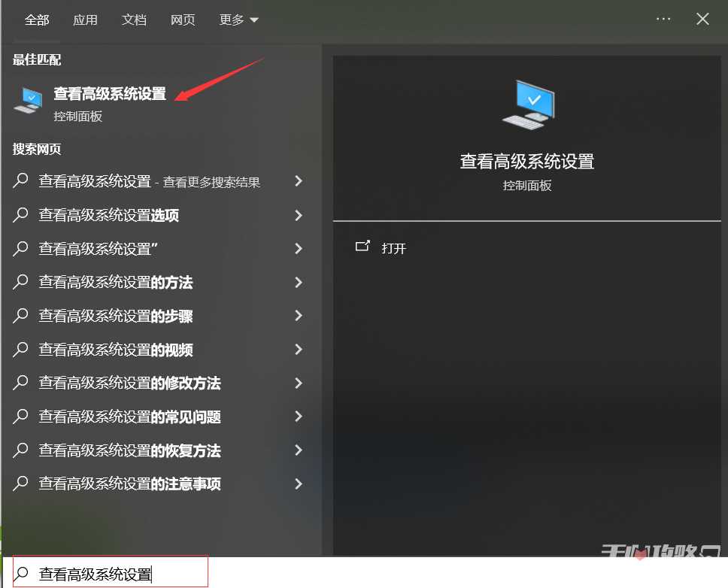The width and height of the screenshot is (728, 588).
Task: Expand arrow for 的步骤 suggestion
Action: (x=299, y=316)
